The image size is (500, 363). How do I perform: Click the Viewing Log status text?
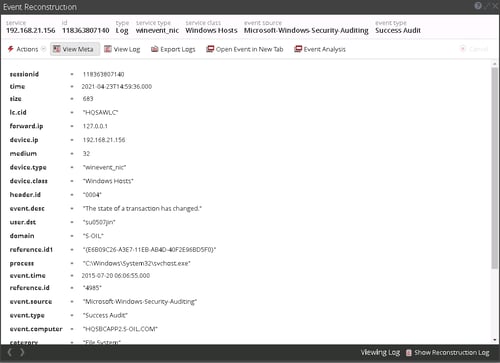[380, 352]
